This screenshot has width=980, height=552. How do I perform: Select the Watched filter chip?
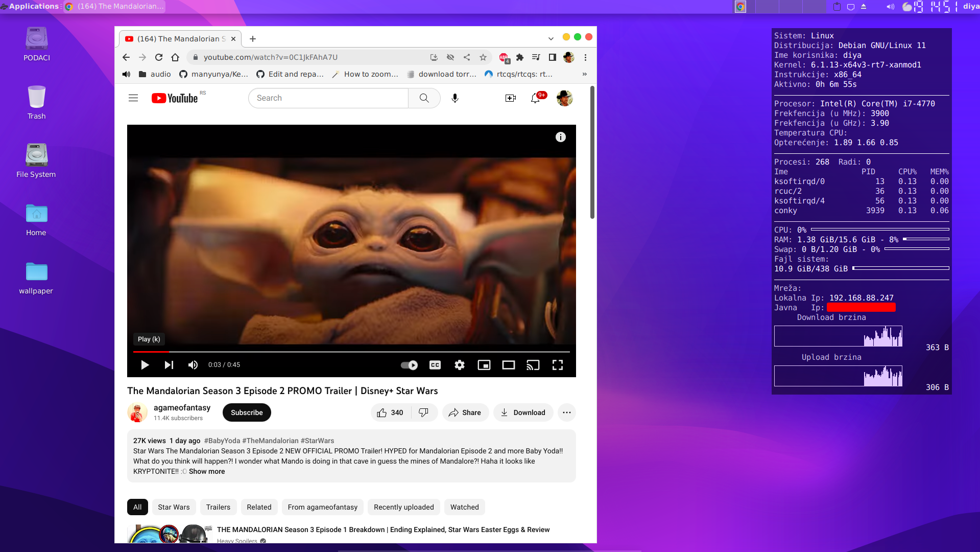pos(465,507)
